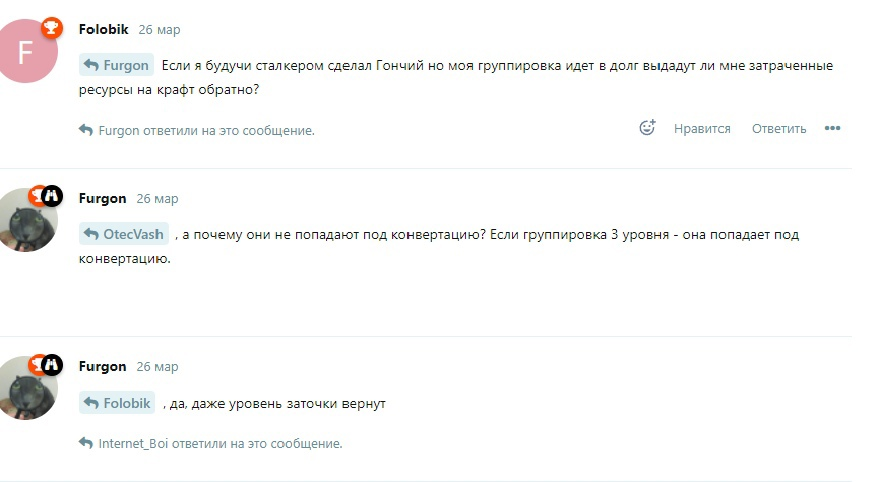Click the binoculars badge on the second Furgon avatar
The width and height of the screenshot is (879, 482).
pos(52,365)
